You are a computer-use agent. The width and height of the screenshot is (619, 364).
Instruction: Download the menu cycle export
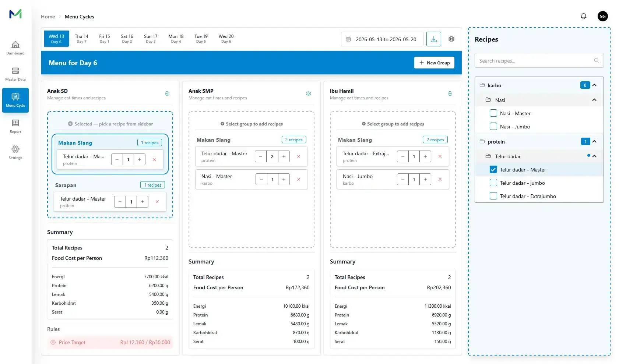click(434, 39)
